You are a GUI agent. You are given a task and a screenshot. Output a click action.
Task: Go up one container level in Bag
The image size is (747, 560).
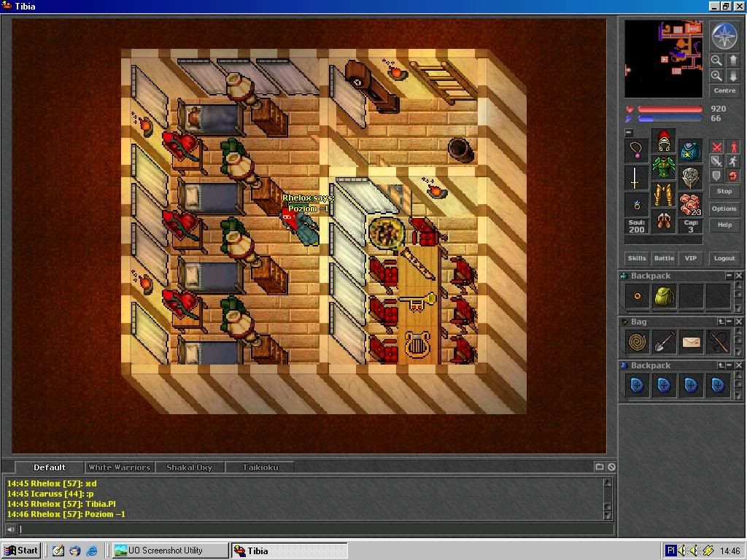(720, 322)
